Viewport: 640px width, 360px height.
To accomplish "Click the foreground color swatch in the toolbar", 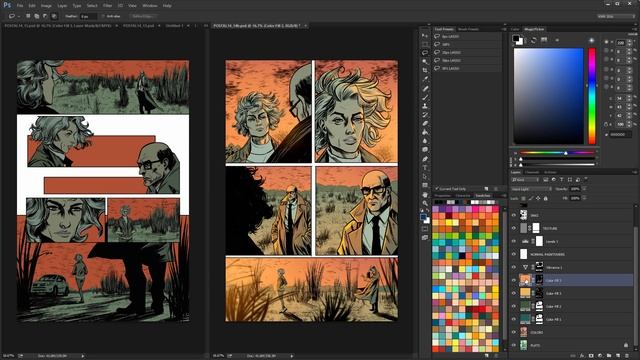I will [423, 217].
